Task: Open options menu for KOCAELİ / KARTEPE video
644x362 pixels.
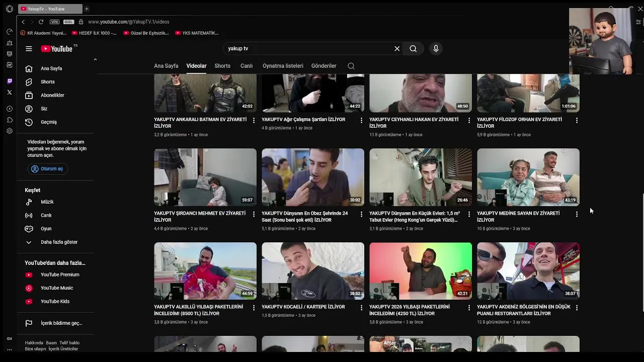Action: coord(361,308)
